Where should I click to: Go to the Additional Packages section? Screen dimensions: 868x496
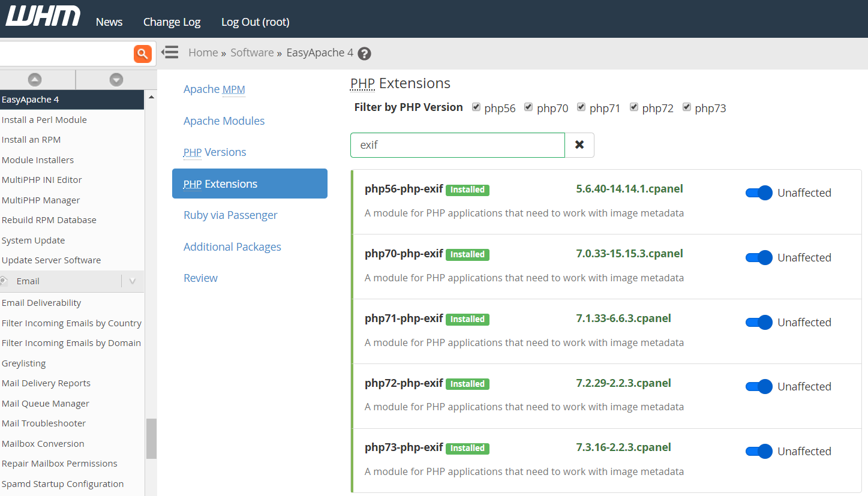pyautogui.click(x=232, y=247)
